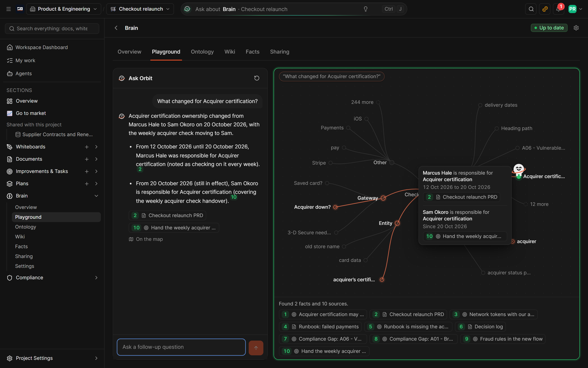Open the hamburger menu icon

[9, 9]
